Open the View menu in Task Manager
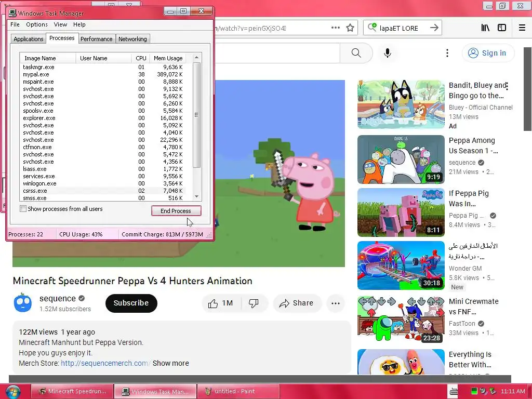This screenshot has height=399, width=532. coord(60,24)
